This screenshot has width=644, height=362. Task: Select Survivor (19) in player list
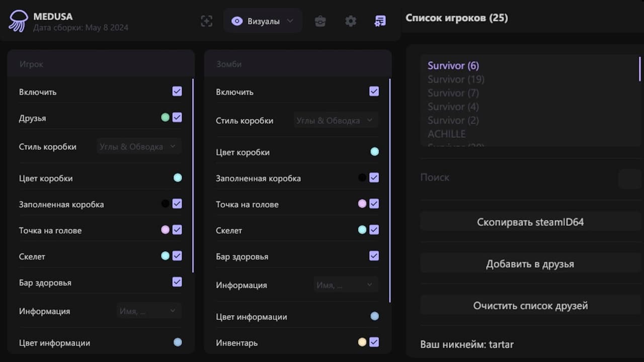pyautogui.click(x=456, y=79)
